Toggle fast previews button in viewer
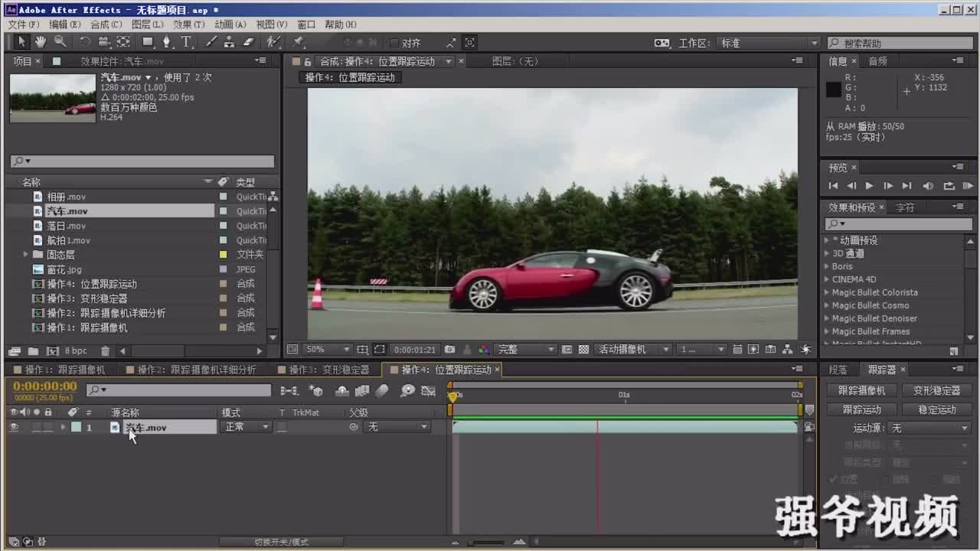This screenshot has width=980, height=551. (x=753, y=350)
